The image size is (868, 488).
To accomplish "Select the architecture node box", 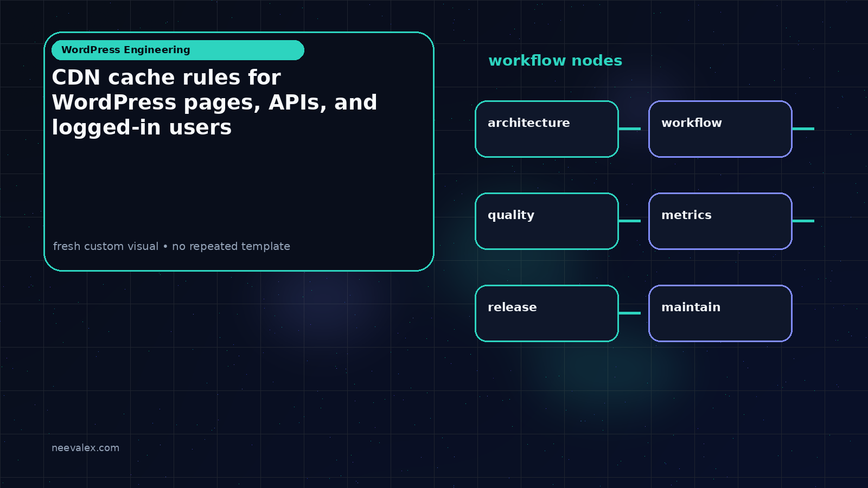I will pos(547,129).
